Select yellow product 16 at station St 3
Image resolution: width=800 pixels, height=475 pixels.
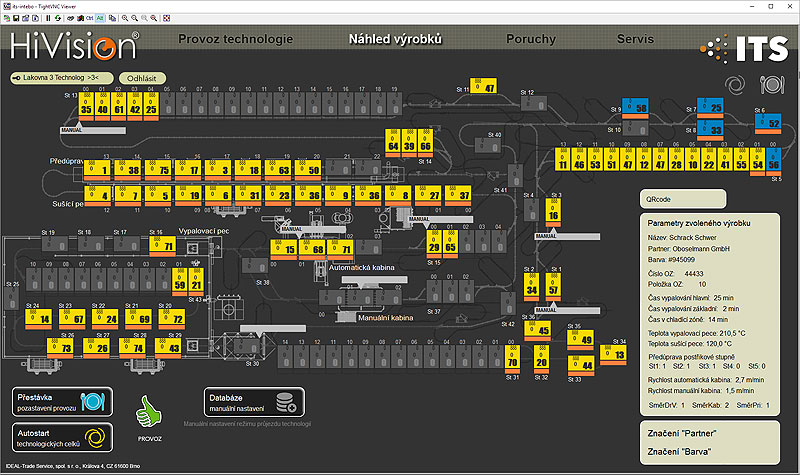tap(554, 211)
